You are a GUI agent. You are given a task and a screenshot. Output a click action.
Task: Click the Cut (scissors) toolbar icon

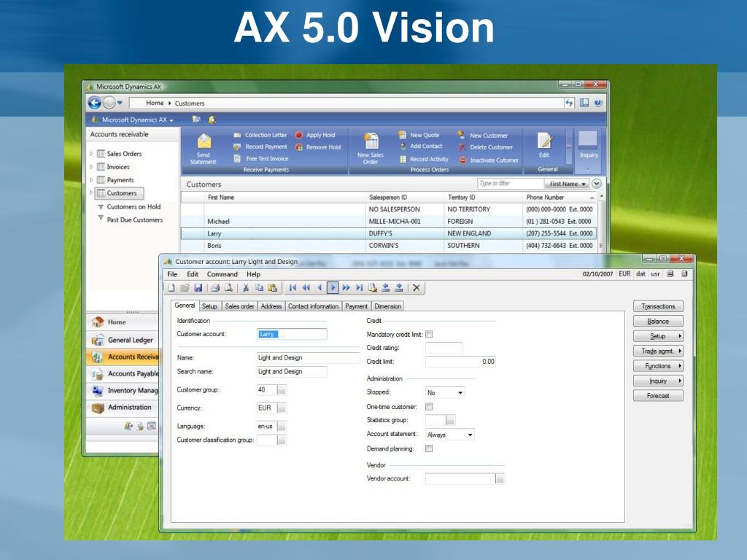(x=246, y=287)
